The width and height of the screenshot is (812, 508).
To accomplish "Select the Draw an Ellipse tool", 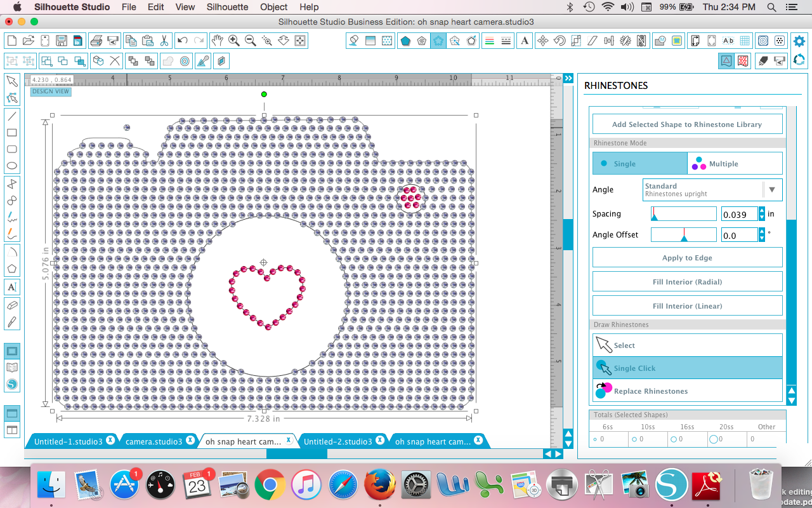I will pos(12,166).
